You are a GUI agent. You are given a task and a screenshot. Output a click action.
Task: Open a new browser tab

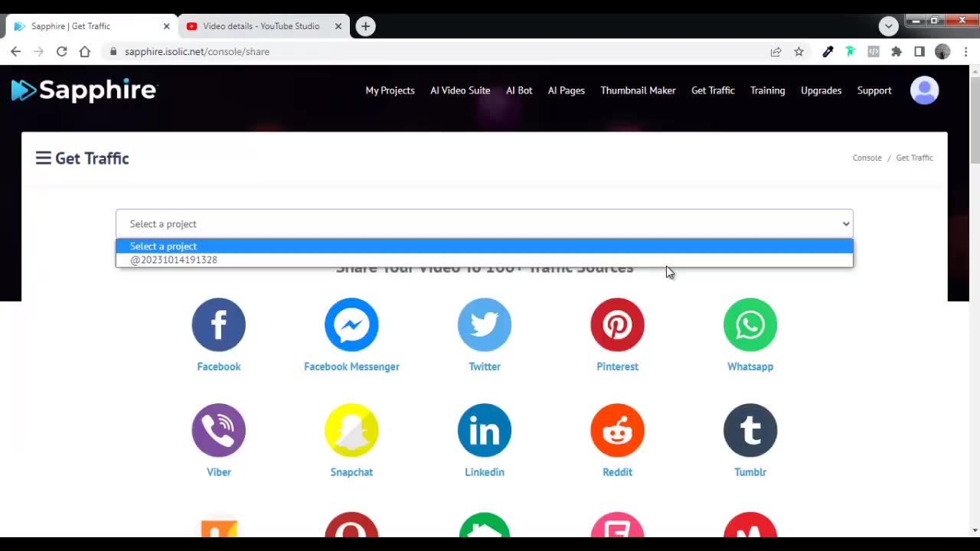pyautogui.click(x=365, y=26)
